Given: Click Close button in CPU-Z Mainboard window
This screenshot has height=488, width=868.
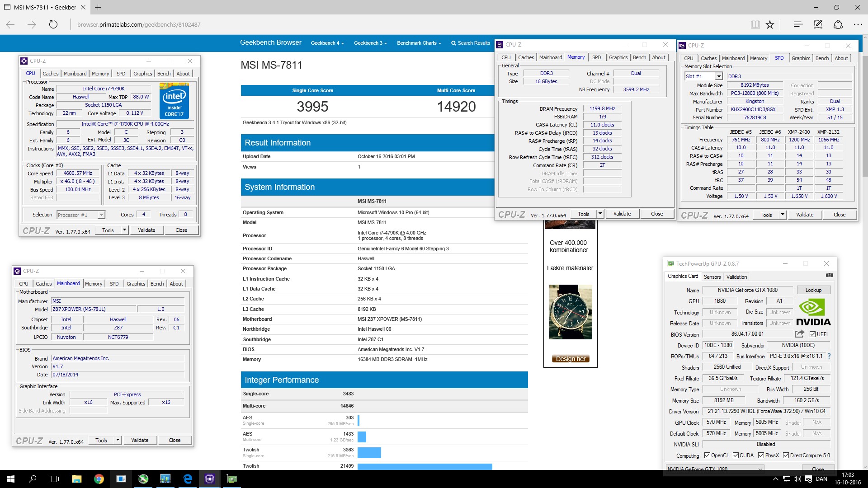Looking at the screenshot, I should [175, 440].
